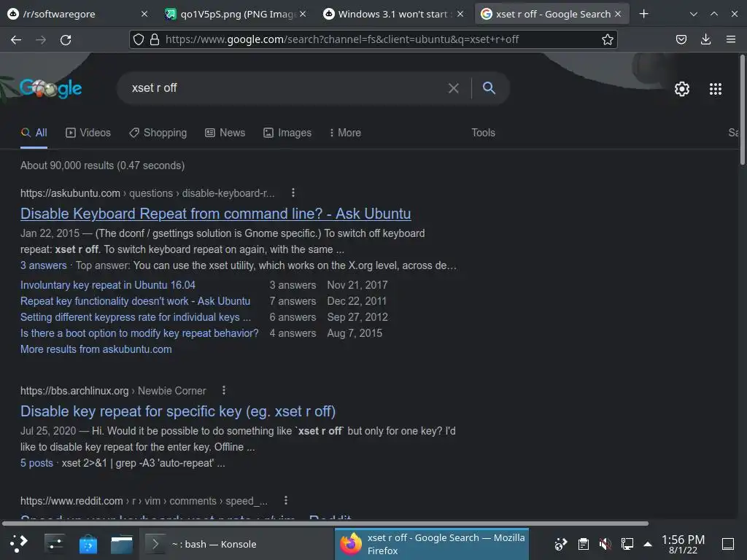Open the clock showing 1:56 PM
747x560 pixels.
[x=683, y=544]
